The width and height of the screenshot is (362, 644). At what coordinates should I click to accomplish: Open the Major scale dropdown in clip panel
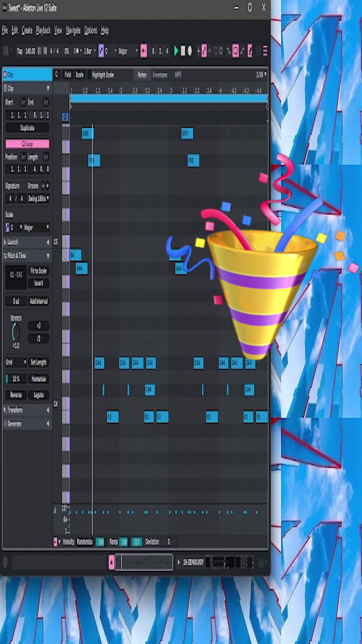point(36,228)
